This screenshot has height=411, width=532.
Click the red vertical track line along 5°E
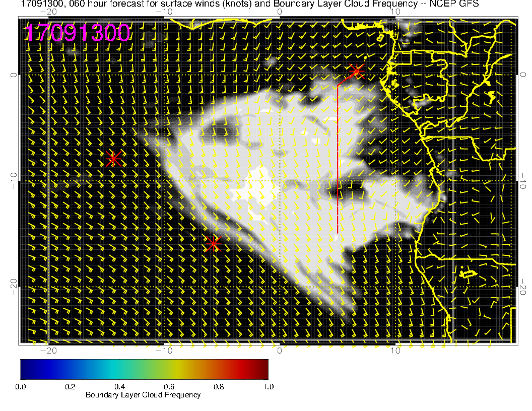click(x=338, y=159)
